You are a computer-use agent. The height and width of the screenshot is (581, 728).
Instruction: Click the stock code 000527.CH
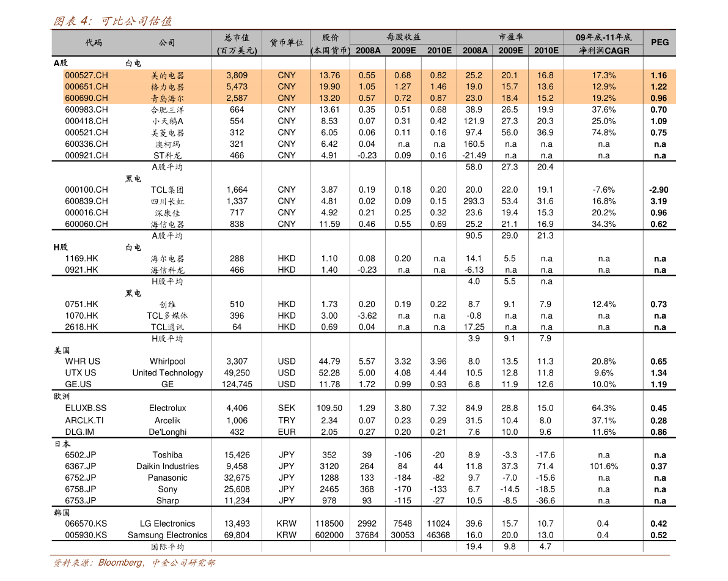click(86, 75)
